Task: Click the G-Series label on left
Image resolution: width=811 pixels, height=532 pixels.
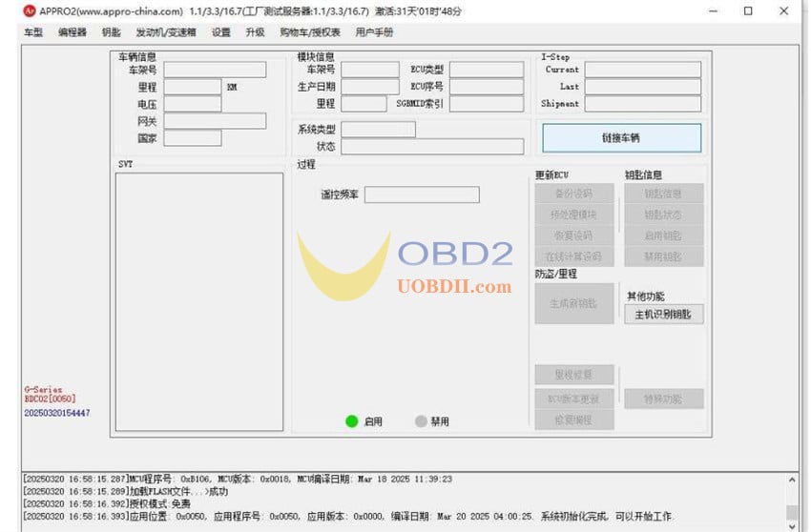Action: coord(43,389)
